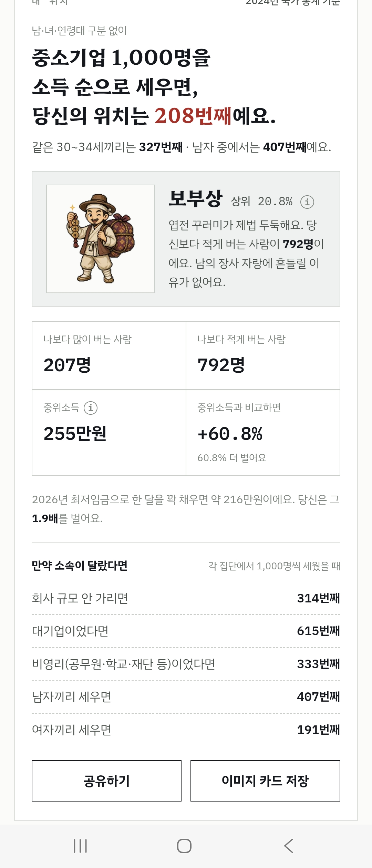Tap the 이미지 카드 저장 button

[x=265, y=781]
